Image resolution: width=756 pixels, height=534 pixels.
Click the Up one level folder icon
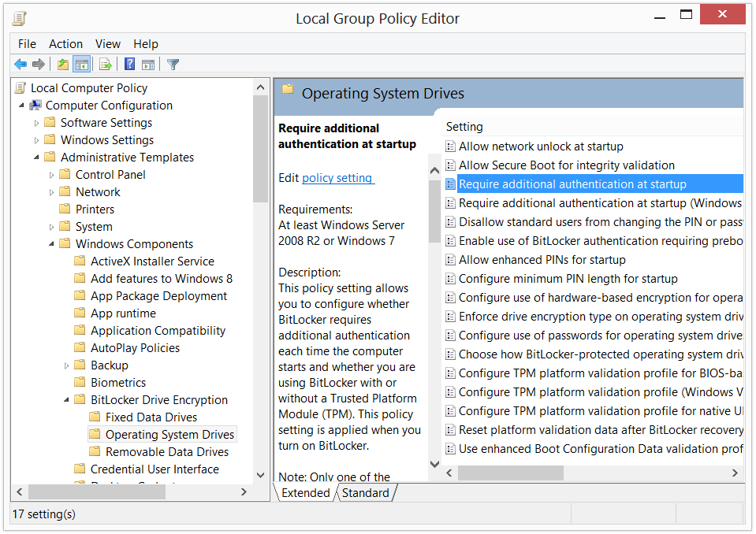coord(63,64)
